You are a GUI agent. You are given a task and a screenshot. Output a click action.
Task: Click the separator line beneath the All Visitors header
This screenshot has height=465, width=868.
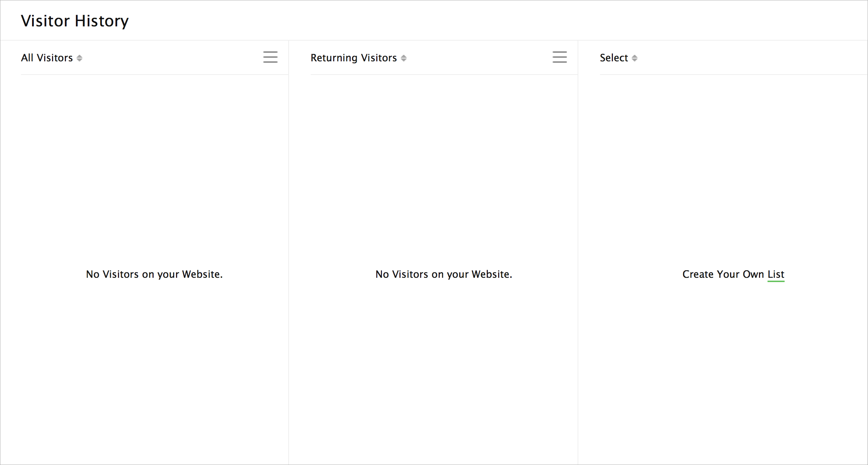(154, 75)
